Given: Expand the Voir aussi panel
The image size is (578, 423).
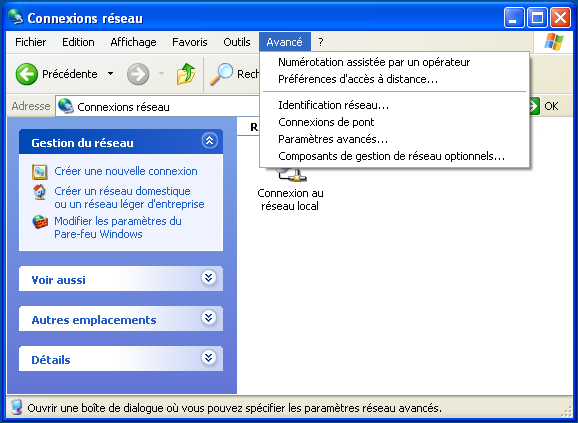Looking at the screenshot, I should pyautogui.click(x=209, y=277).
